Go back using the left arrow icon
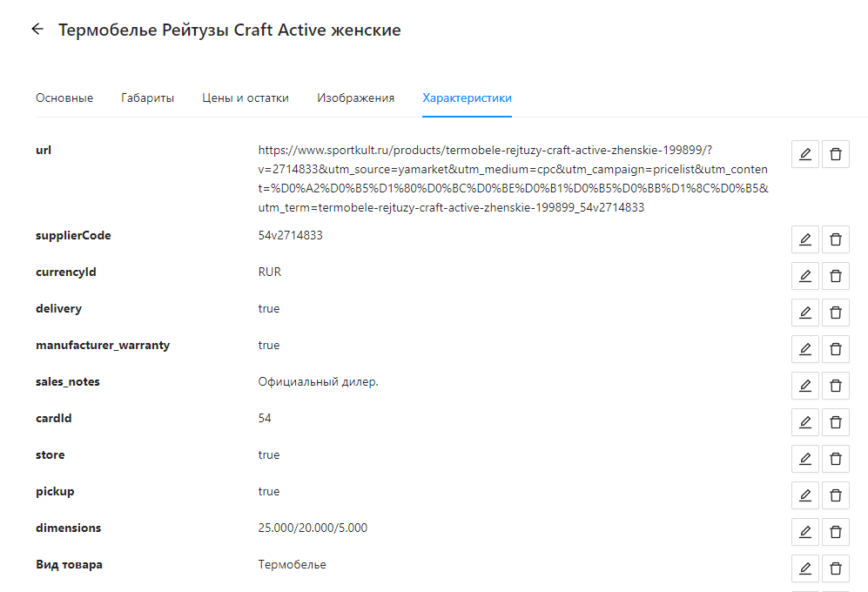The width and height of the screenshot is (868, 592). pos(37,30)
